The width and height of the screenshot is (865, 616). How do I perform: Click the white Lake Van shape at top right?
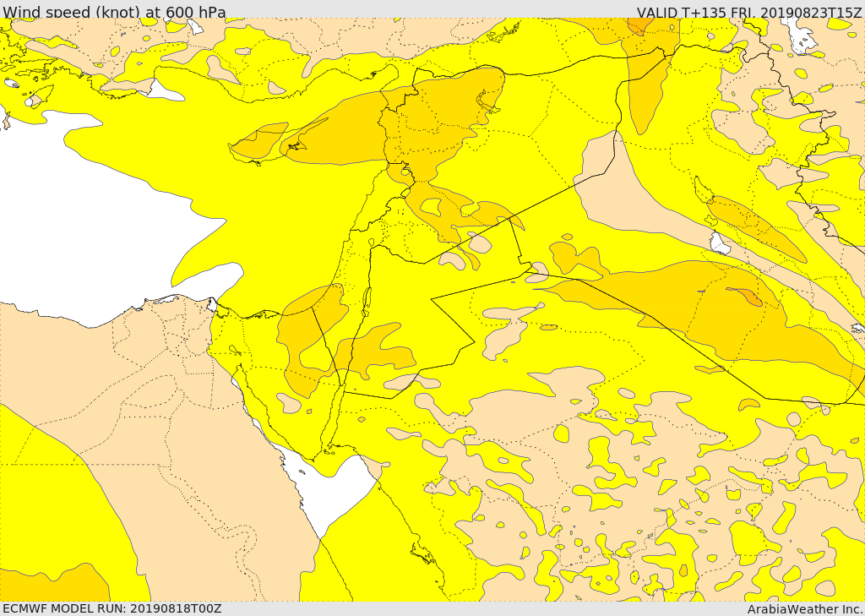click(800, 35)
